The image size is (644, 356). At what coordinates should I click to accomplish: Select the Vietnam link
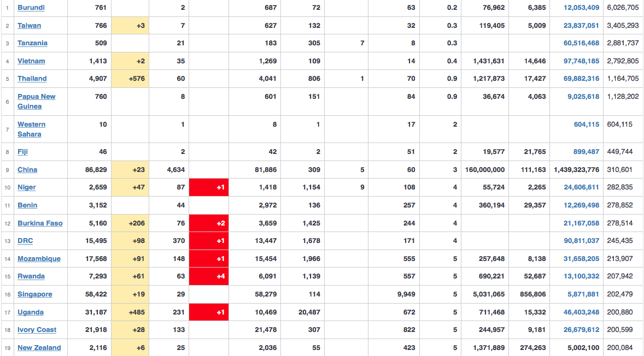pos(31,61)
